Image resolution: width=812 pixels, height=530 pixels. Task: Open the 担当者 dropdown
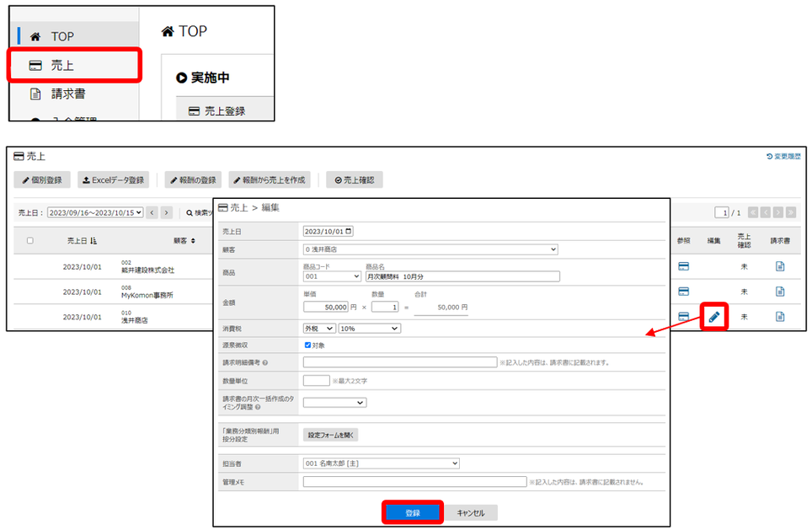[381, 463]
